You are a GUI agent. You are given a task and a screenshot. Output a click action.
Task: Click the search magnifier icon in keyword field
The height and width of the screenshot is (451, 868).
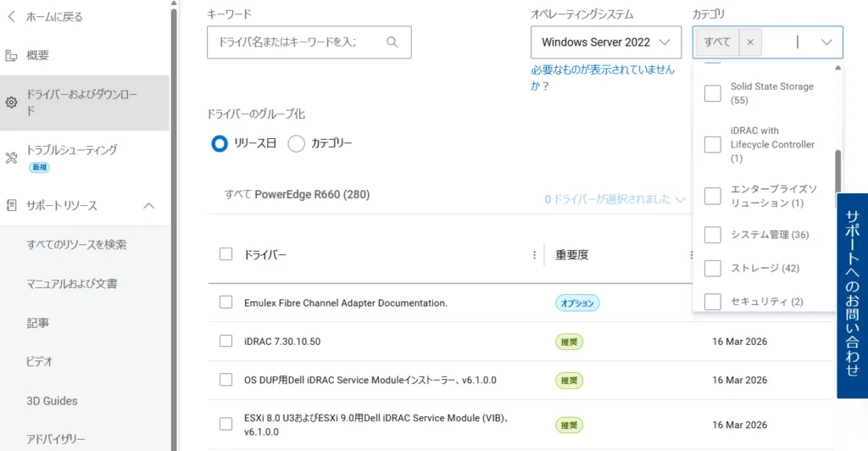pos(392,42)
